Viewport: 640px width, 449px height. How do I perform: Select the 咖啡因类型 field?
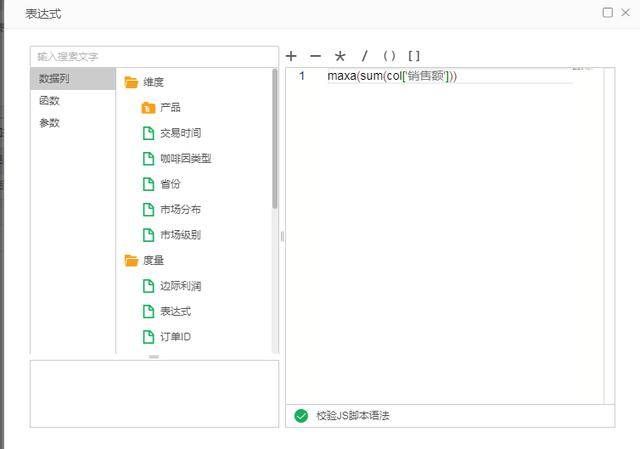click(x=186, y=158)
